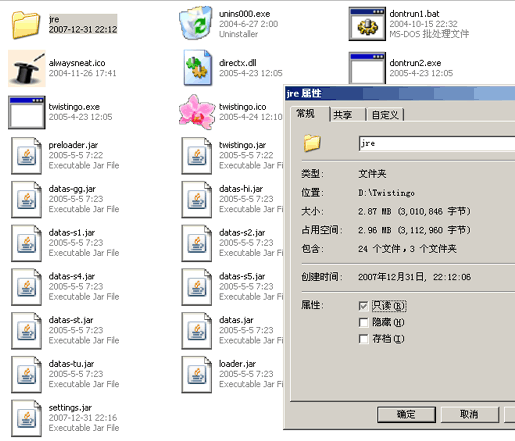Select the datas-st.jar file icon
Viewport: 515px width, 441px height.
click(27, 330)
